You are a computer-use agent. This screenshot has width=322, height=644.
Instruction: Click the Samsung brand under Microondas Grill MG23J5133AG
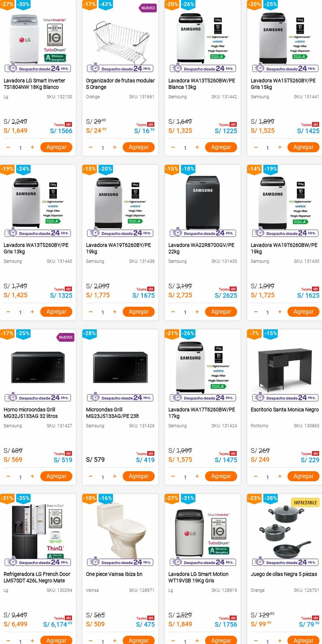click(95, 426)
